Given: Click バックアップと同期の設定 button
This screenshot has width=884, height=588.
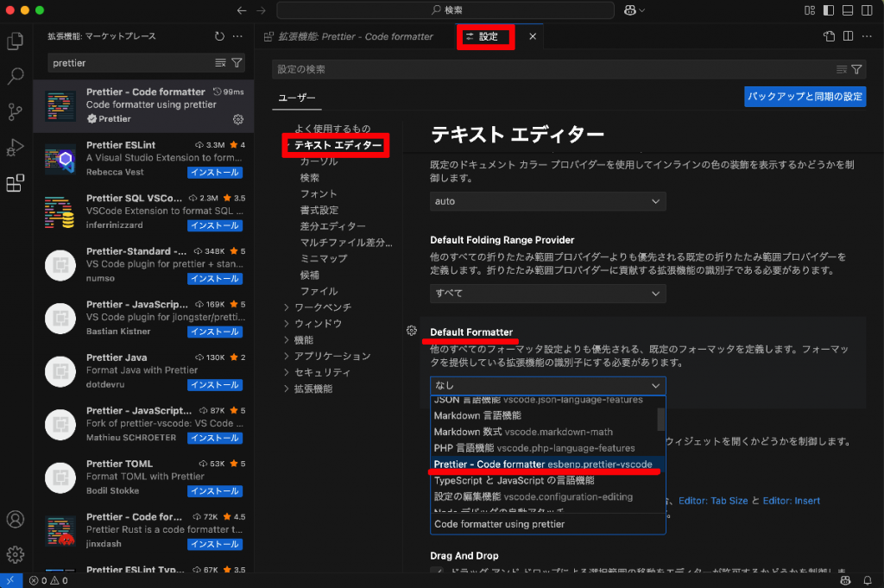Looking at the screenshot, I should tap(805, 97).
